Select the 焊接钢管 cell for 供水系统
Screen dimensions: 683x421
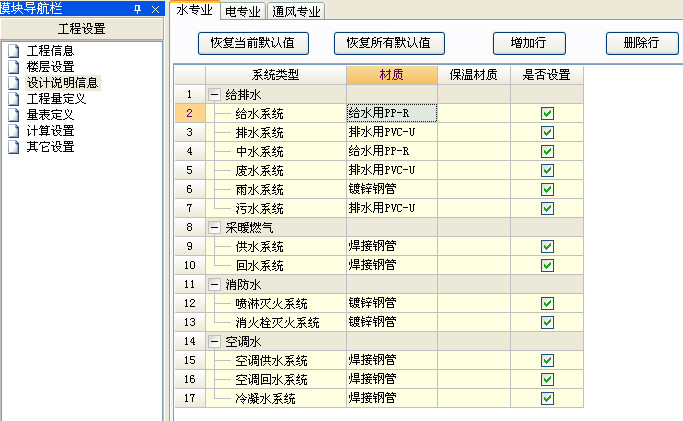(392, 246)
